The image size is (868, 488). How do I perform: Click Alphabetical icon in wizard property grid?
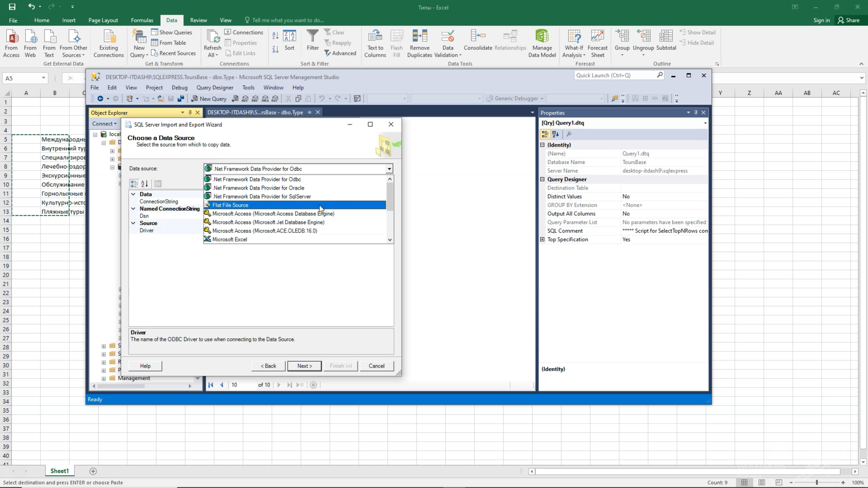[x=145, y=184]
